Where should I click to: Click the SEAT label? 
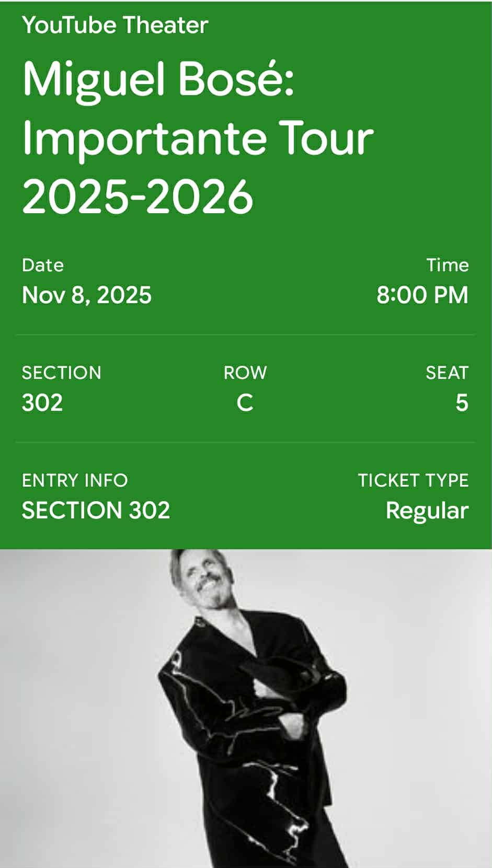447,373
